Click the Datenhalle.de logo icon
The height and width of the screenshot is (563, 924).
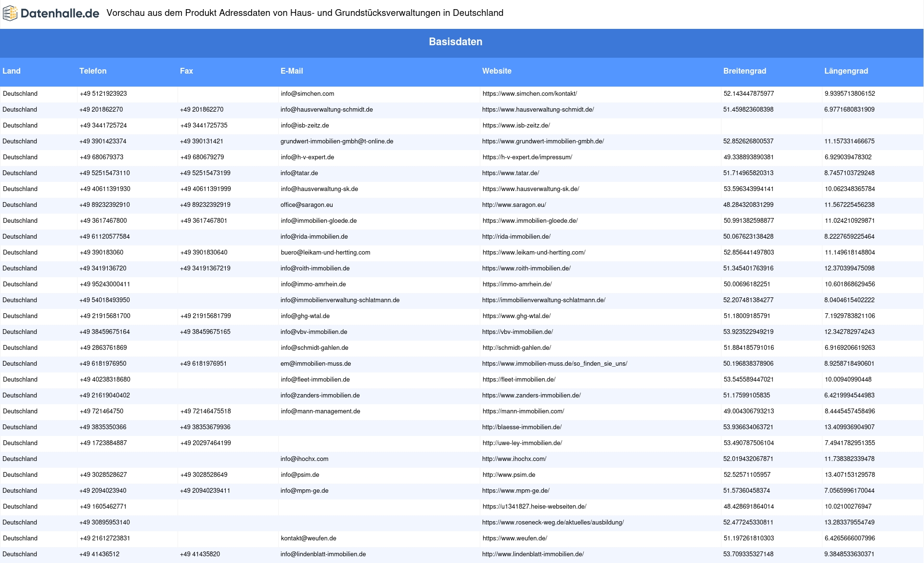coord(10,13)
